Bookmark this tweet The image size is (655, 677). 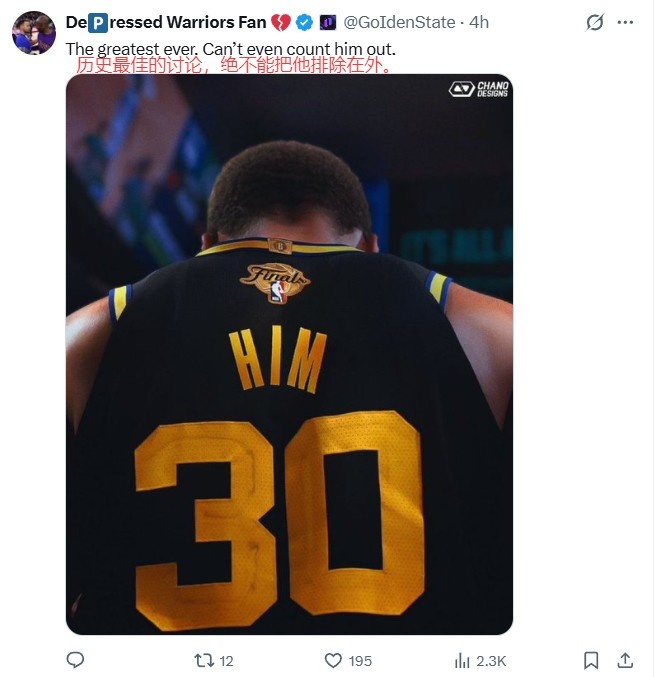click(591, 660)
